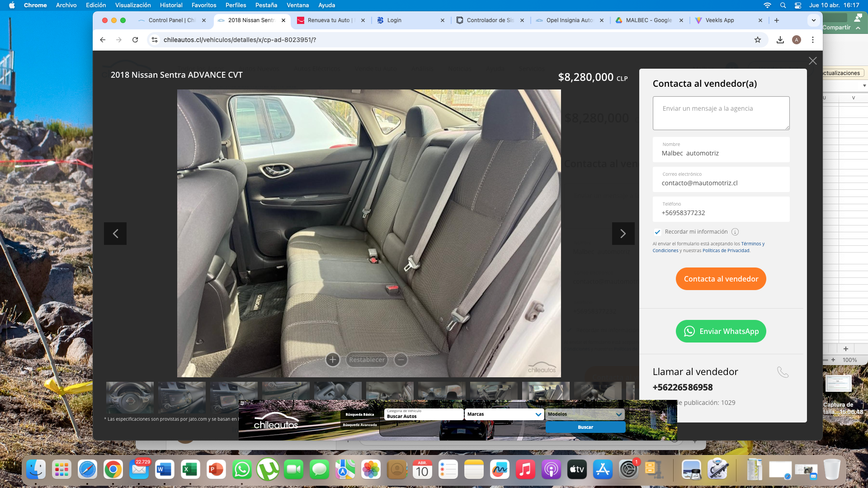
Task: Edit the Nombre field
Action: point(721,150)
